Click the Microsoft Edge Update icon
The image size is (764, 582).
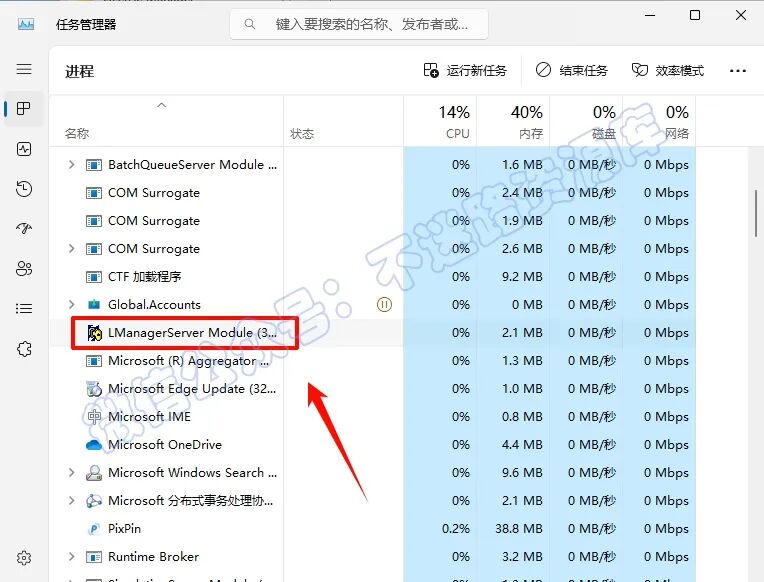[x=94, y=389]
